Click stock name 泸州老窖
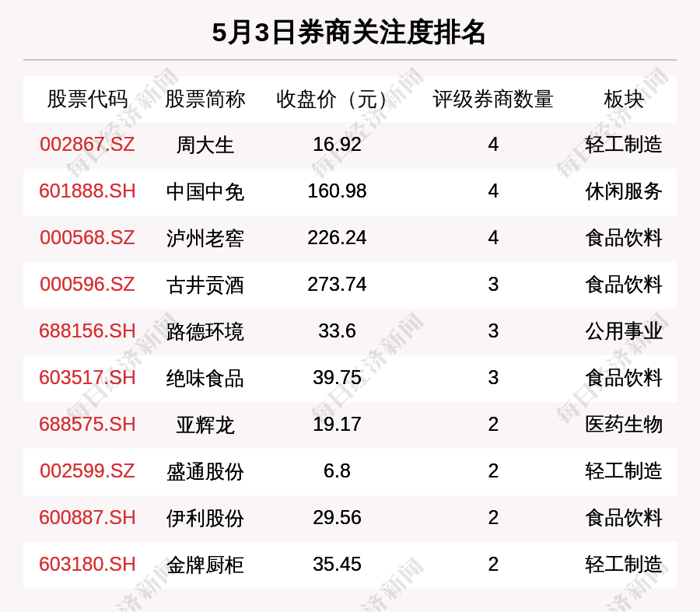700x612 pixels. (205, 239)
